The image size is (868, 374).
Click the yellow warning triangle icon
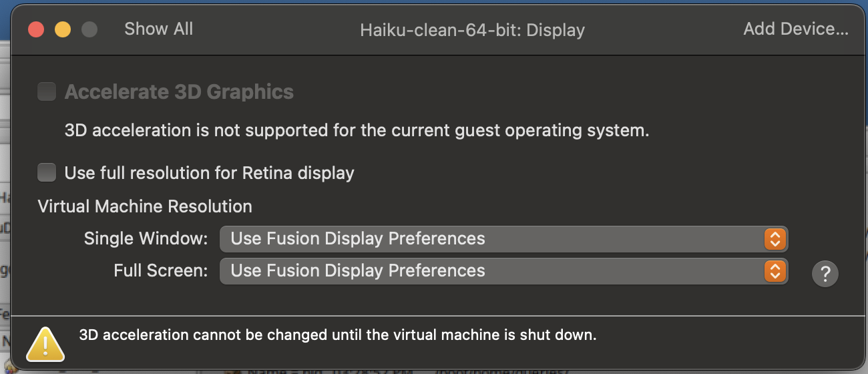click(45, 344)
